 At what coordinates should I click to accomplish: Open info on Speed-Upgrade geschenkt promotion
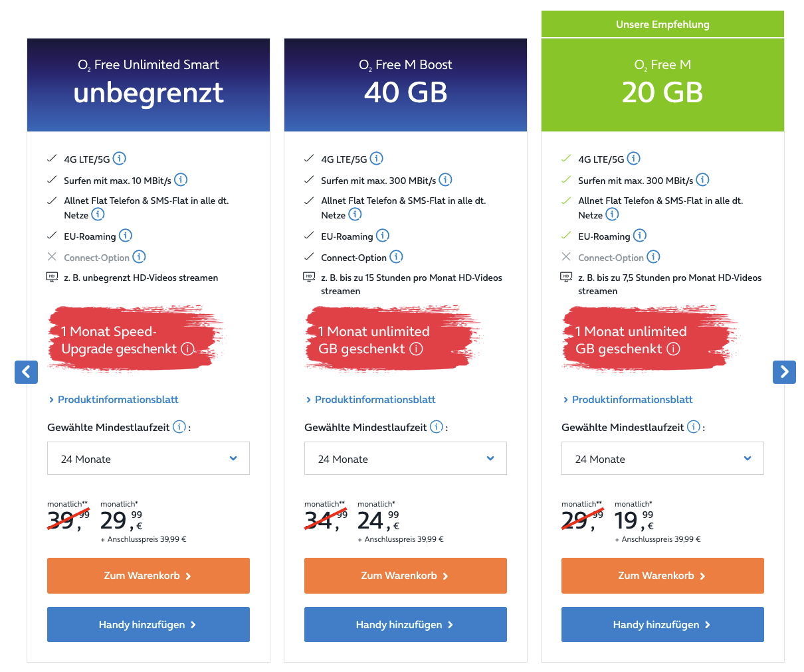pyautogui.click(x=188, y=349)
